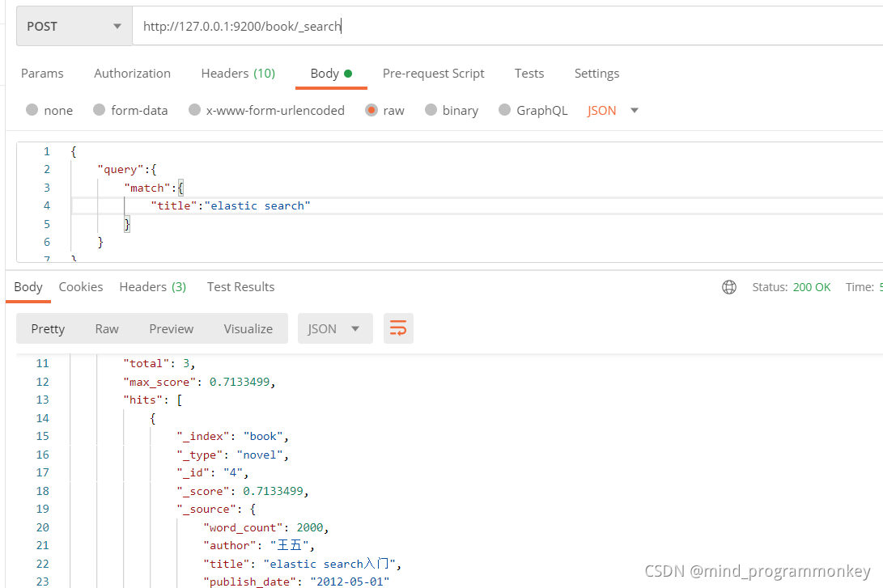Click the "_index": "book" response line

click(232, 437)
